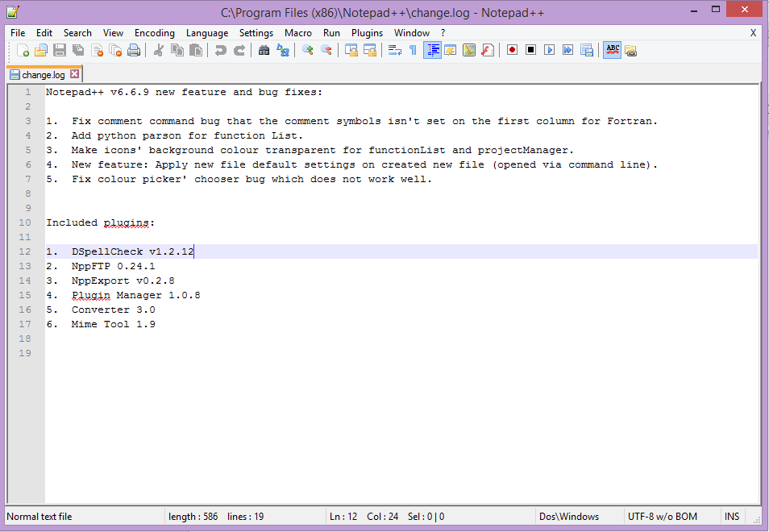The width and height of the screenshot is (769, 532).
Task: Open the Replace dialog icon
Action: coord(282,50)
